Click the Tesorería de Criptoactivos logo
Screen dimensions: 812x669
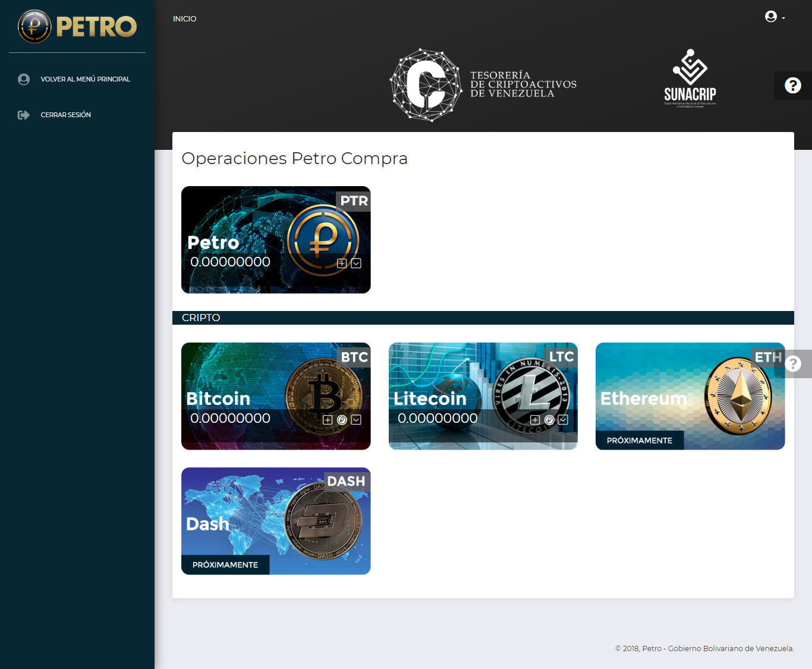[483, 85]
